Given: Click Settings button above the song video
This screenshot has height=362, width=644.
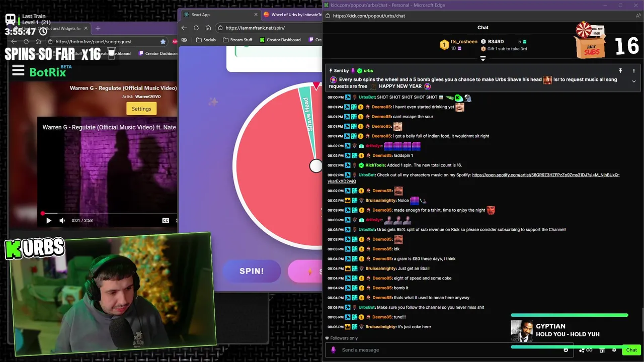Looking at the screenshot, I should click(x=141, y=109).
